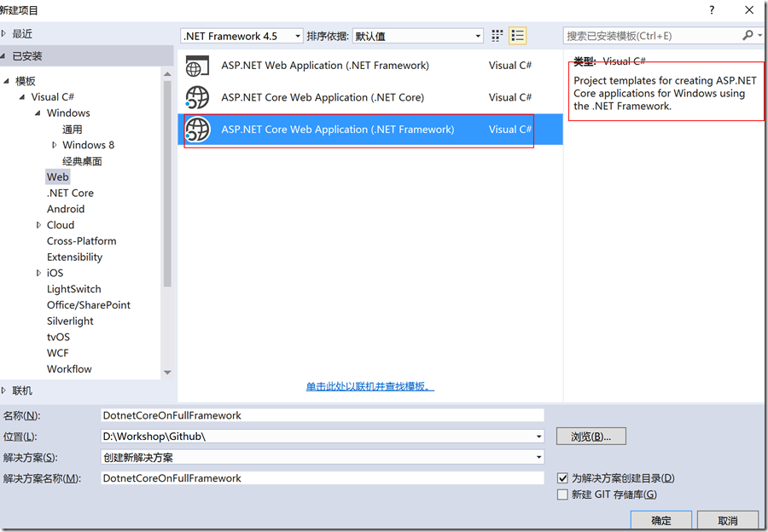Click the template tree scroll-down arrow
Image resolution: width=768 pixels, height=532 pixels.
tap(167, 373)
